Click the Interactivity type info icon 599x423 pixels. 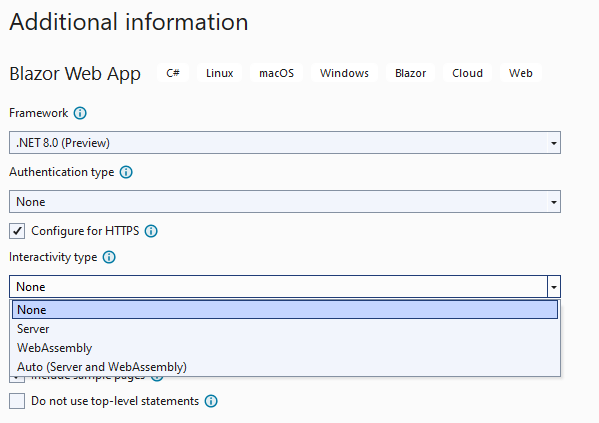coord(109,257)
